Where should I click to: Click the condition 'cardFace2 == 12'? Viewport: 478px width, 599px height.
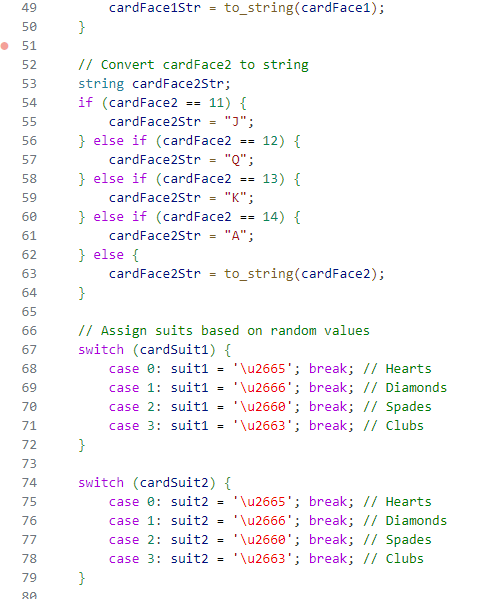coord(220,141)
